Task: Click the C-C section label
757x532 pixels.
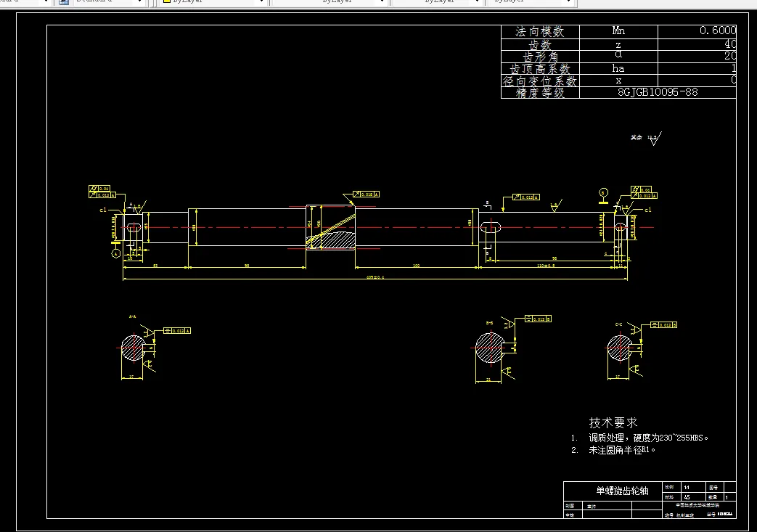Action: coord(618,324)
